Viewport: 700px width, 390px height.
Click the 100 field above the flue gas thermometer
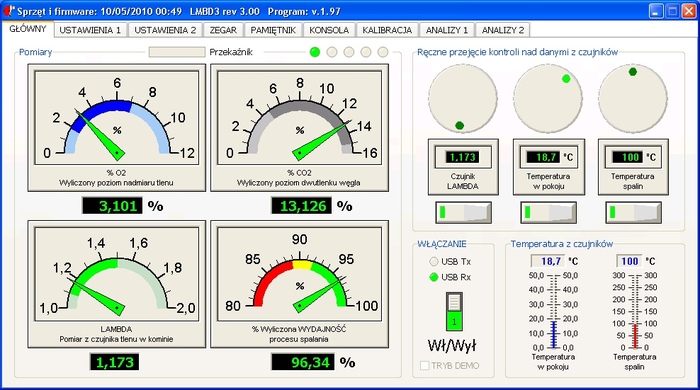pos(629,261)
